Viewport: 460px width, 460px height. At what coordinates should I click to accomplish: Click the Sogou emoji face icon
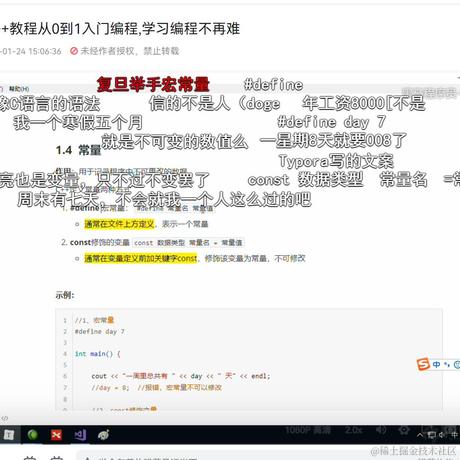point(457,364)
